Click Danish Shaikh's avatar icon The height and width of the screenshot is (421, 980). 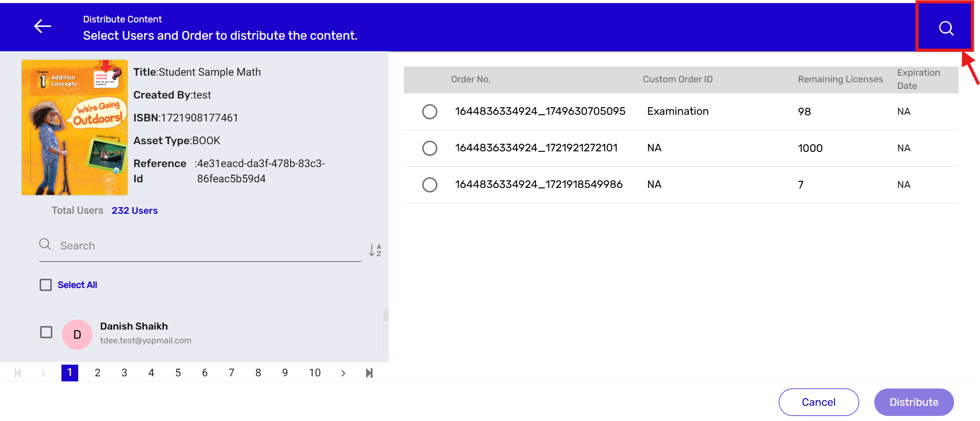point(77,335)
